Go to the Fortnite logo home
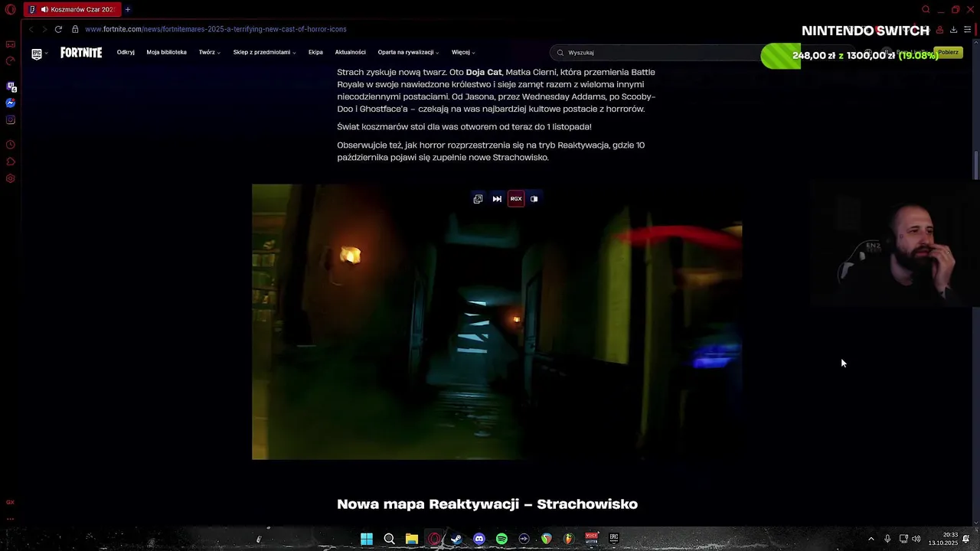 (81, 53)
